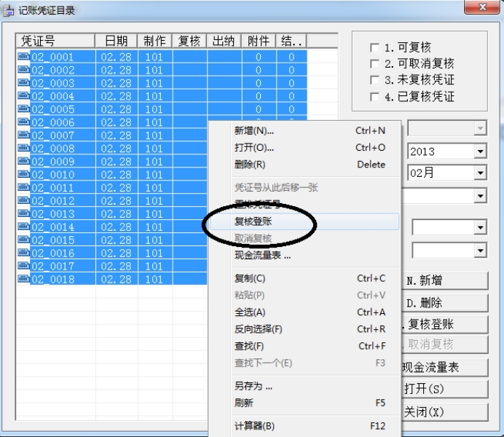Image resolution: width=504 pixels, height=437 pixels.
Task: Open the disabled dropdown above the year
Action: coord(480,128)
